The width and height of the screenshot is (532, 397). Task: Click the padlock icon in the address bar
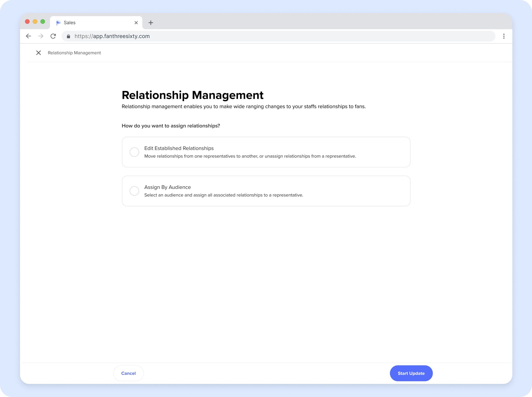click(68, 36)
